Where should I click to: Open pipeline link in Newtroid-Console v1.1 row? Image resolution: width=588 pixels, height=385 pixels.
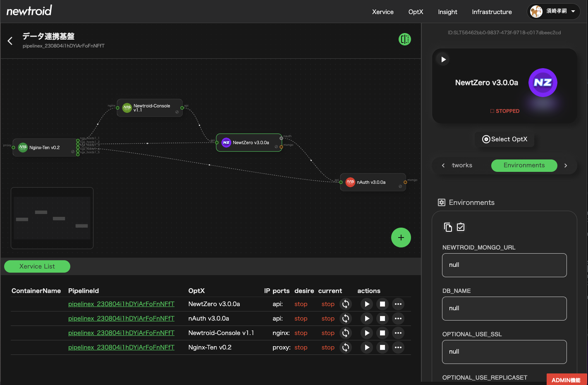[121, 333]
